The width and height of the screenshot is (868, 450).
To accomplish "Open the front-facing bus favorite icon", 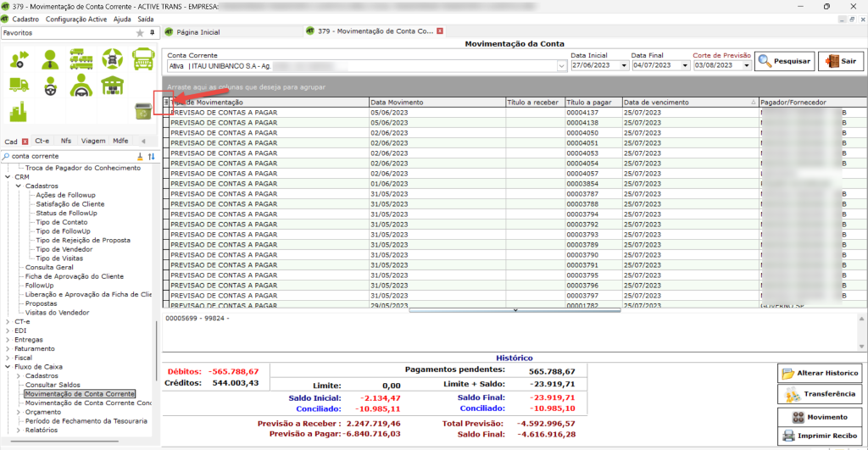I will point(143,59).
